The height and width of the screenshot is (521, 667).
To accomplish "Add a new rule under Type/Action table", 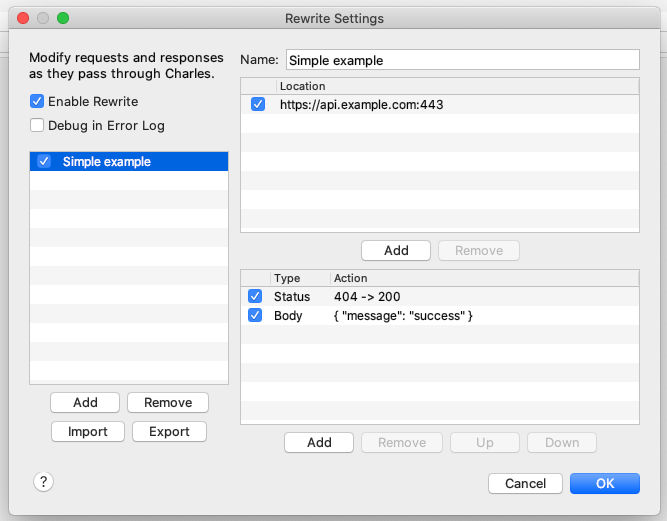I will (319, 443).
